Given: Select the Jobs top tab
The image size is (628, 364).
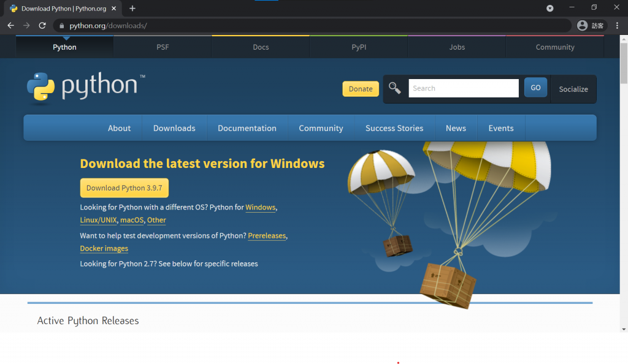Looking at the screenshot, I should [457, 47].
